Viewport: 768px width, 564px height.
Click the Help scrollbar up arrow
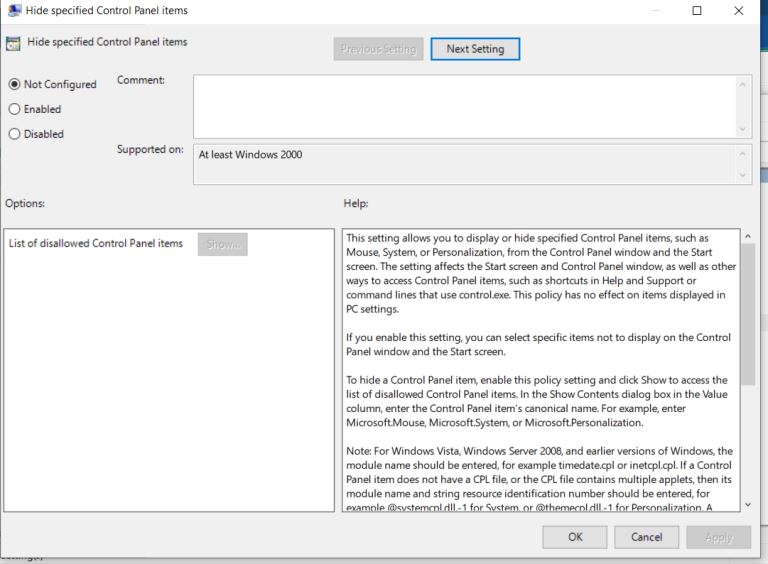(x=747, y=236)
